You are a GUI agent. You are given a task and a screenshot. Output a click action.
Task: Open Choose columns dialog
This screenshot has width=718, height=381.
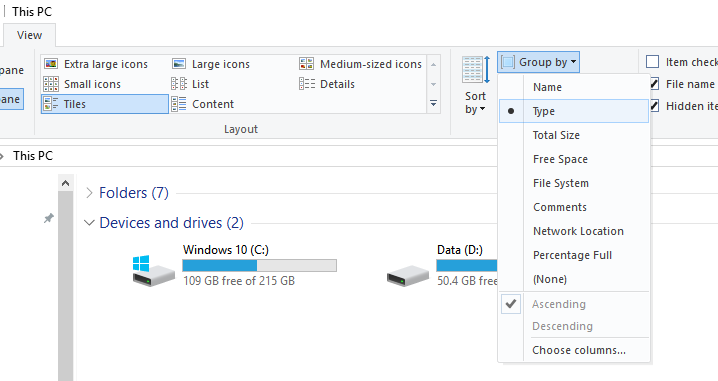[574, 350]
